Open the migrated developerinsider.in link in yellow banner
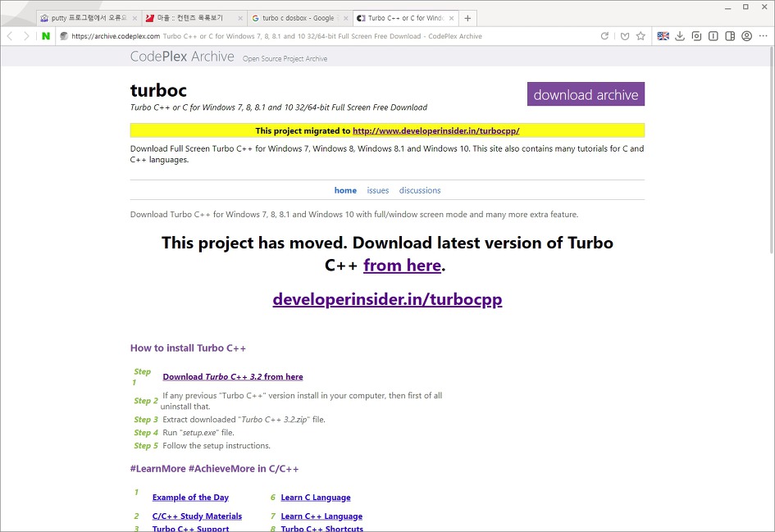The height and width of the screenshot is (532, 775). (436, 131)
